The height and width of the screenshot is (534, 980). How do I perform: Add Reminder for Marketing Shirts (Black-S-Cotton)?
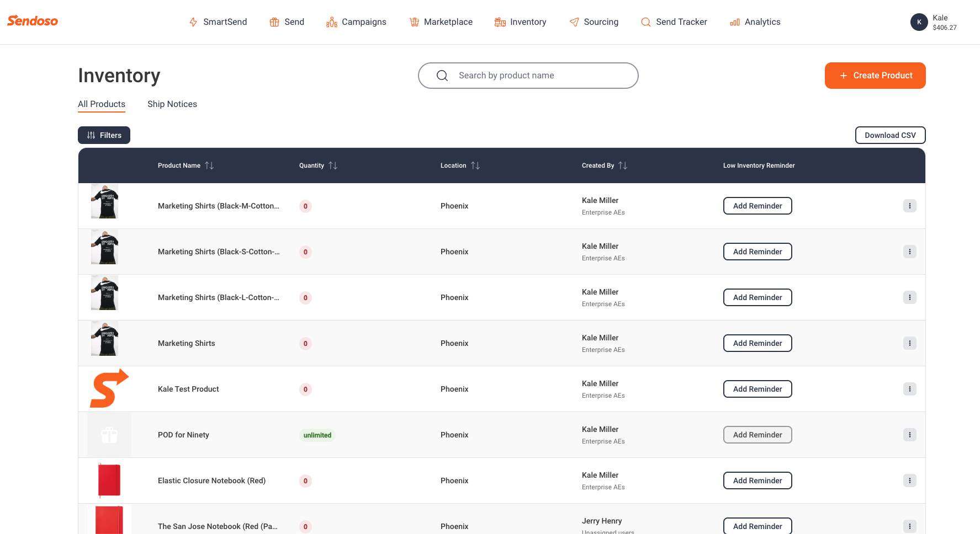pos(757,252)
